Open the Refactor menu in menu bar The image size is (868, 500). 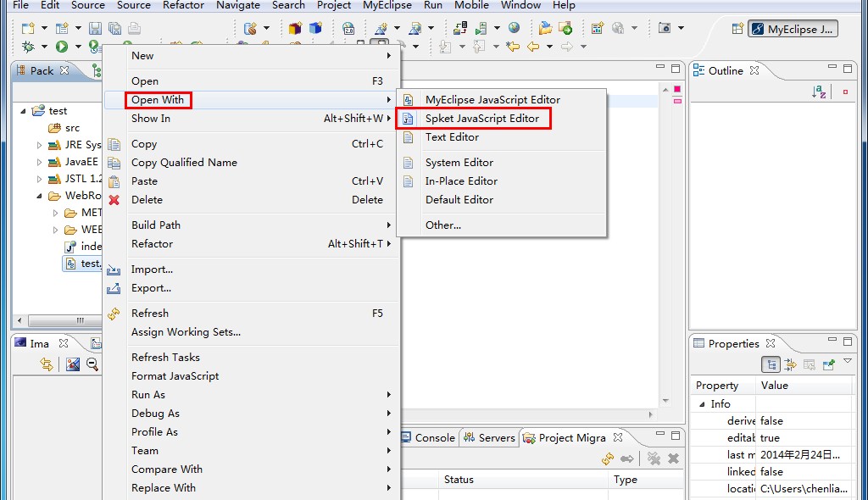(x=183, y=5)
